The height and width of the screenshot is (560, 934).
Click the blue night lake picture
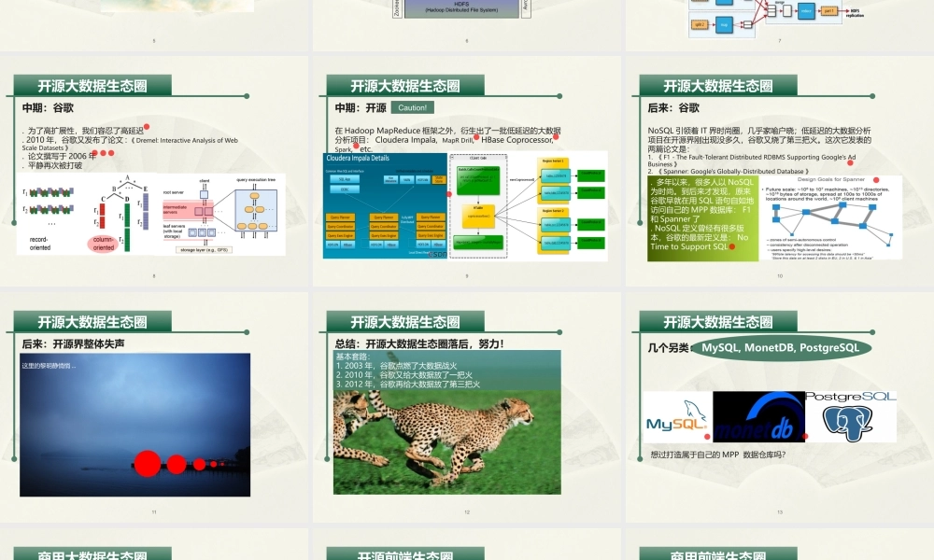click(x=135, y=425)
